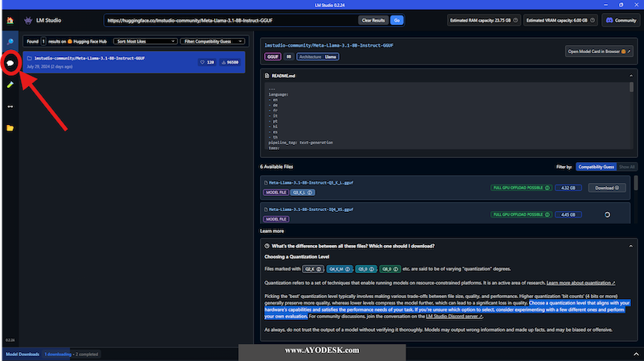This screenshot has height=361, width=644.
Task: Open the Sort Most Likes dropdown
Action: coord(146,41)
